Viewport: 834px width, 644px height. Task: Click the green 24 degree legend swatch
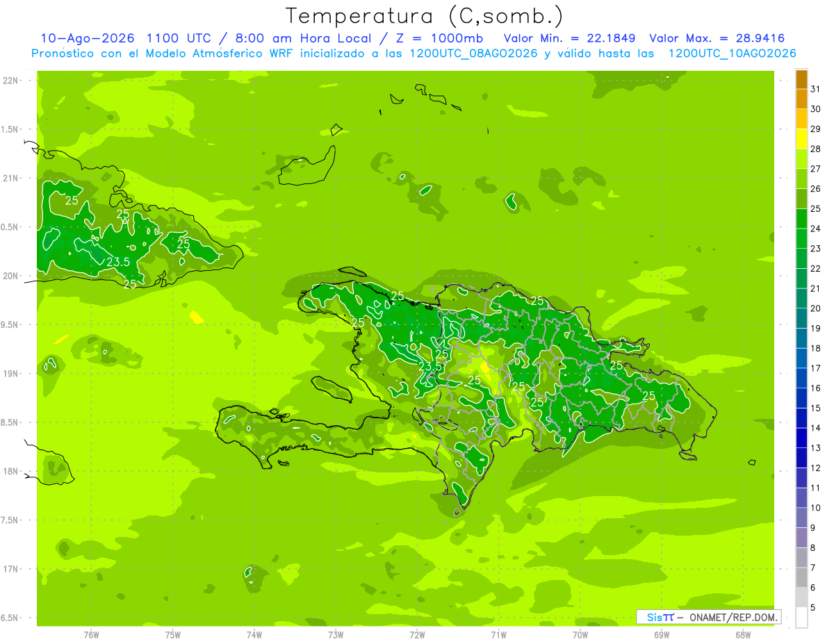click(801, 219)
